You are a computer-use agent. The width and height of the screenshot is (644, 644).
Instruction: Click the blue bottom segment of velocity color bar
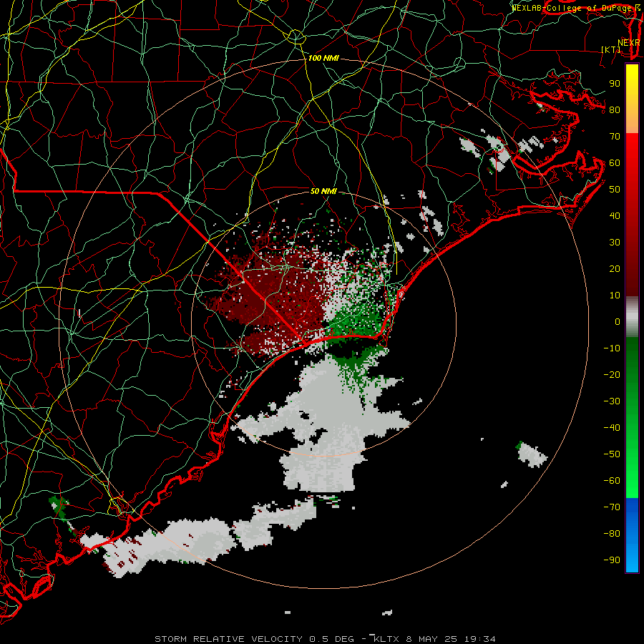tap(632, 535)
